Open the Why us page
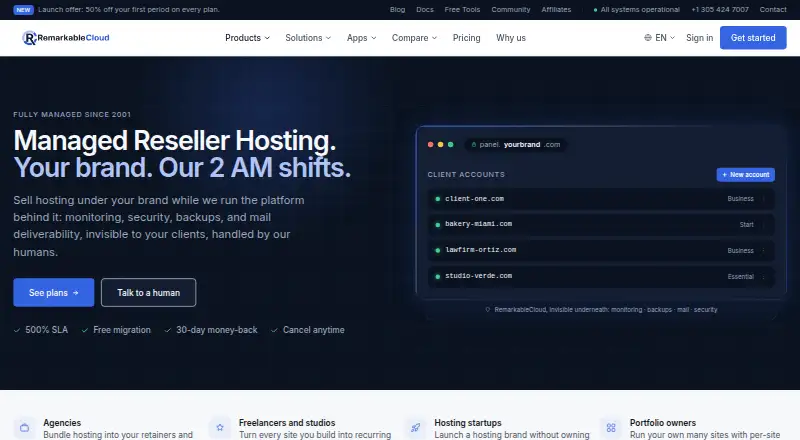Image resolution: width=800 pixels, height=440 pixels. tap(511, 38)
